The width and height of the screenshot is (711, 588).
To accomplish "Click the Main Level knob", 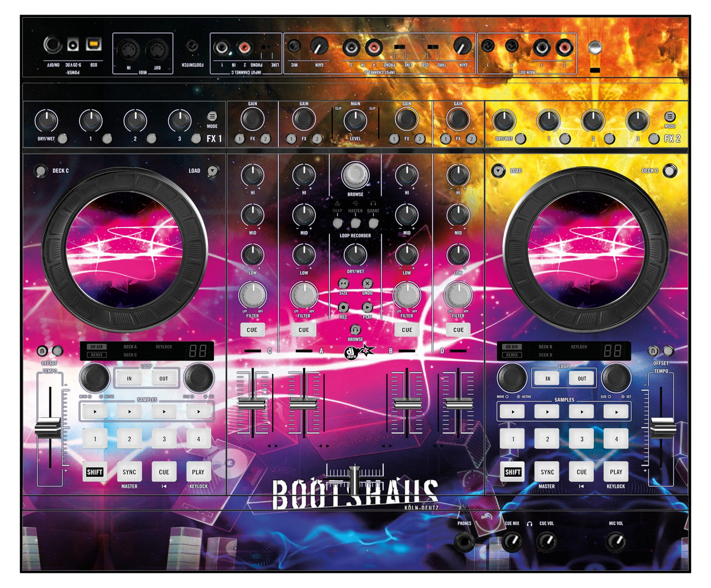I will click(355, 120).
